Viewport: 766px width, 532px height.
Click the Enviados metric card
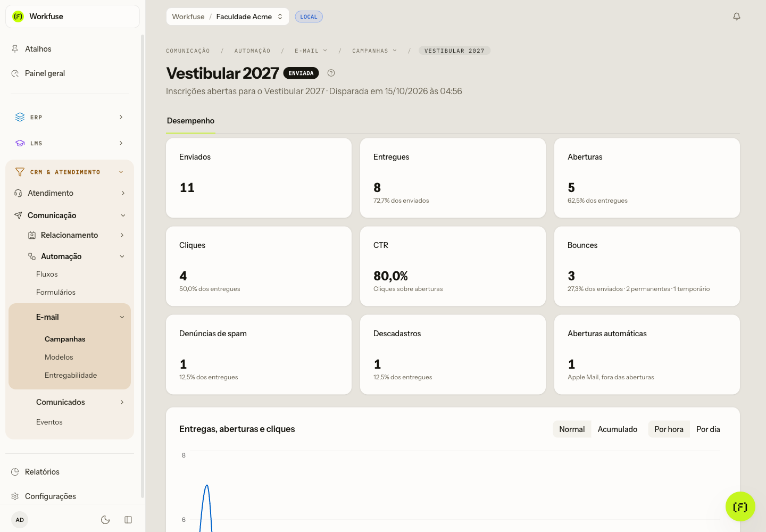point(259,178)
